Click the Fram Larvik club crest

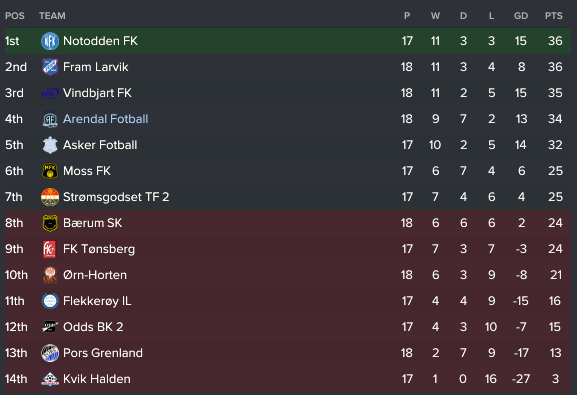pos(50,67)
